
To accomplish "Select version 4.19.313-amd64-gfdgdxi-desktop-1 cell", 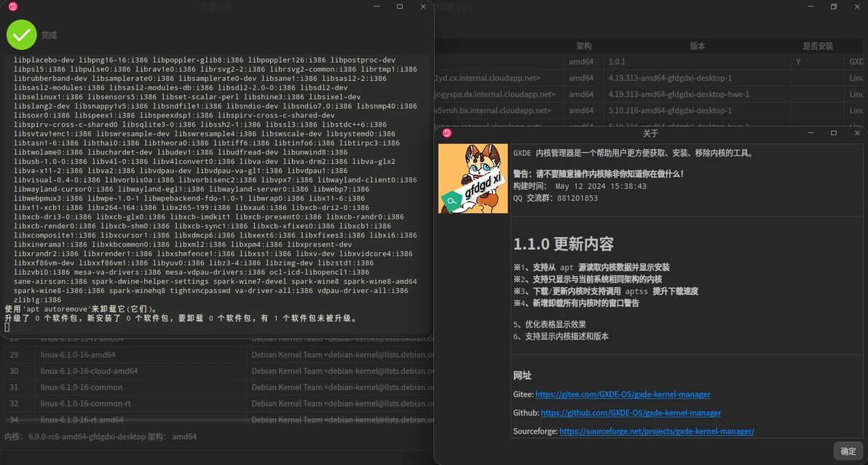I will pos(698,78).
